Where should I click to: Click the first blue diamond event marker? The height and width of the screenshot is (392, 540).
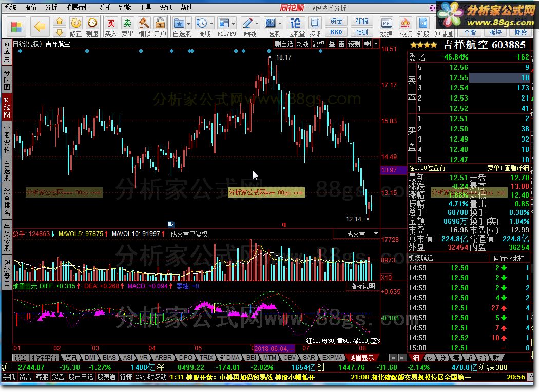pyautogui.click(x=21, y=51)
